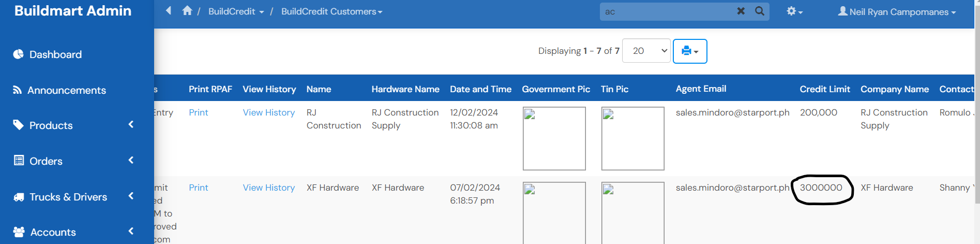Open Neil Ryan Campomanes user menu
This screenshot has height=244, width=980.
coord(897,11)
